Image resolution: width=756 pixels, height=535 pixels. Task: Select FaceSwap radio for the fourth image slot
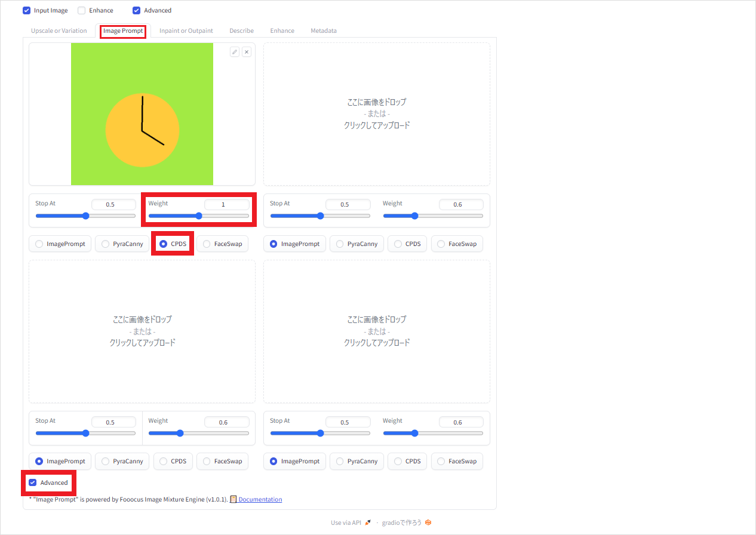click(x=441, y=461)
